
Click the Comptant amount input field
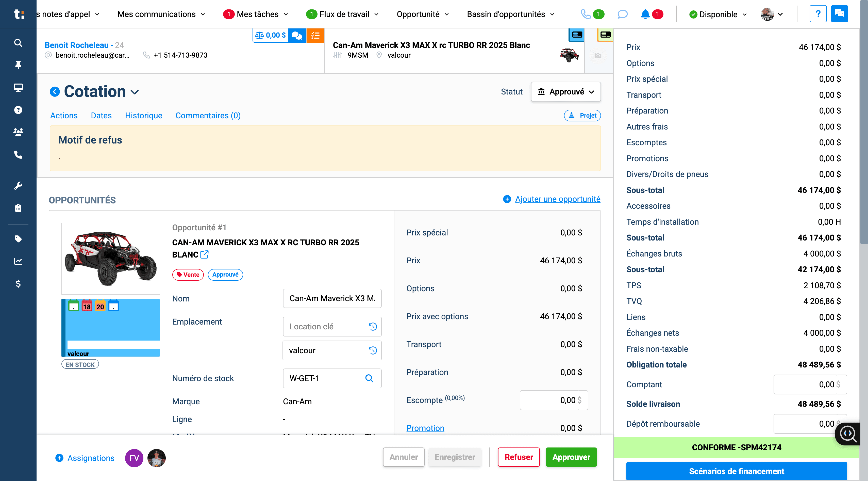click(810, 384)
